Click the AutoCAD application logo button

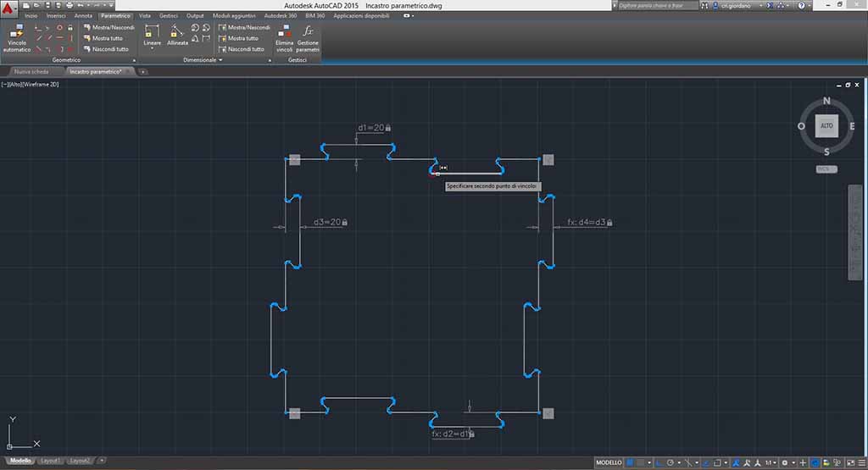pyautogui.click(x=9, y=7)
